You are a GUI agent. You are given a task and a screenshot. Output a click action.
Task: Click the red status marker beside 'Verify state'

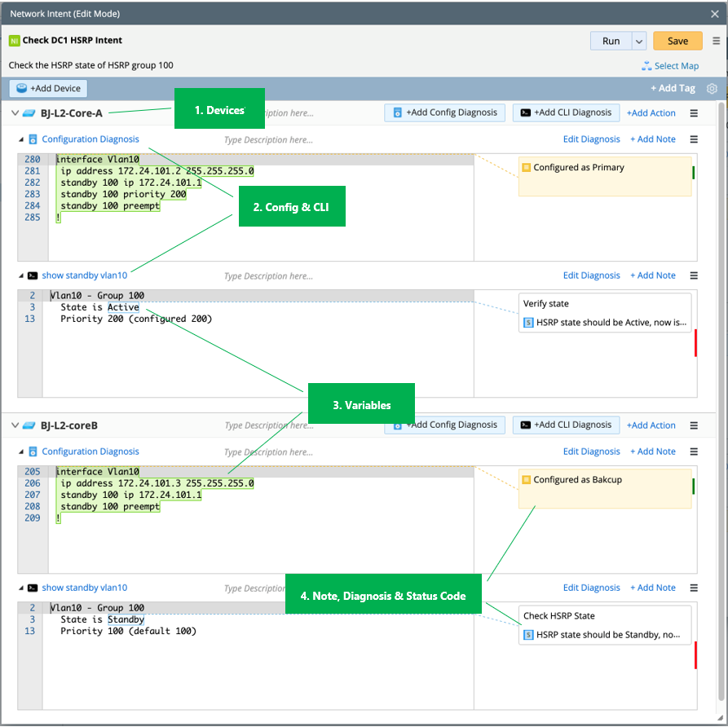coord(695,343)
